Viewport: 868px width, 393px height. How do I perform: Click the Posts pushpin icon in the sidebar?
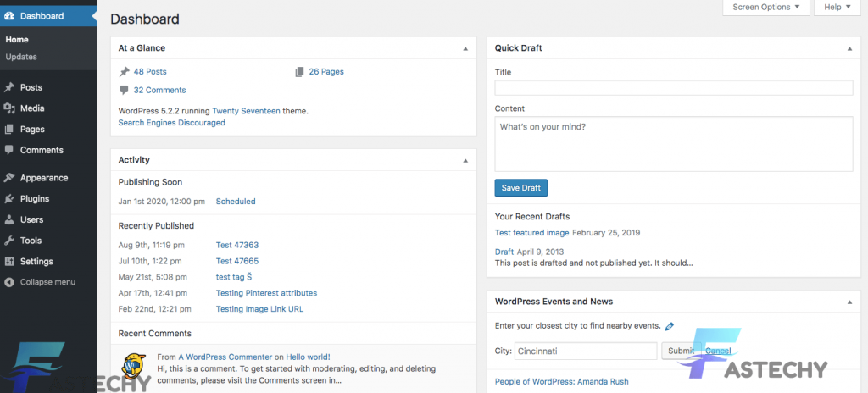(8, 87)
